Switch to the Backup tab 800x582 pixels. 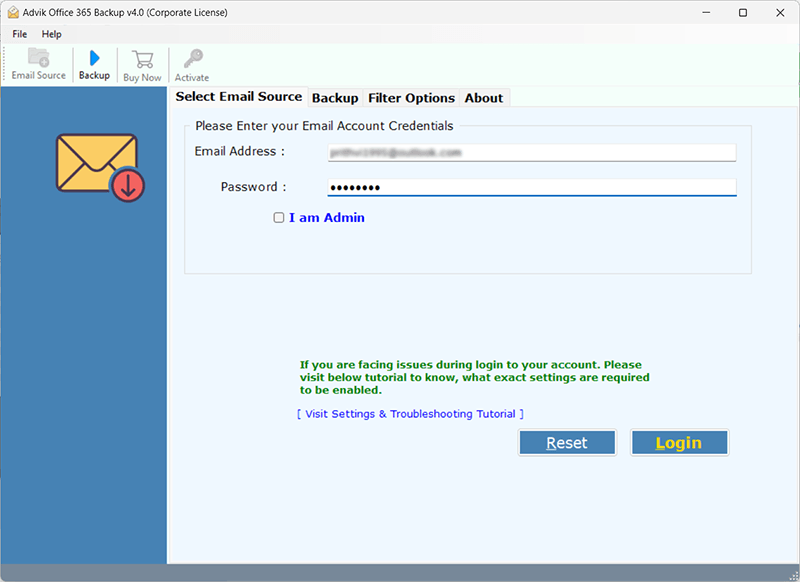pos(335,97)
